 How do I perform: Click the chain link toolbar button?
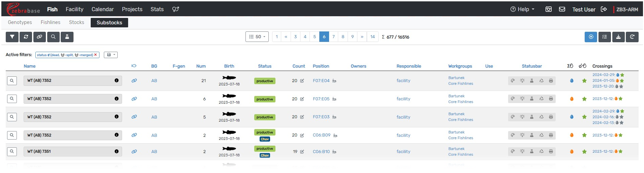[x=39, y=37]
